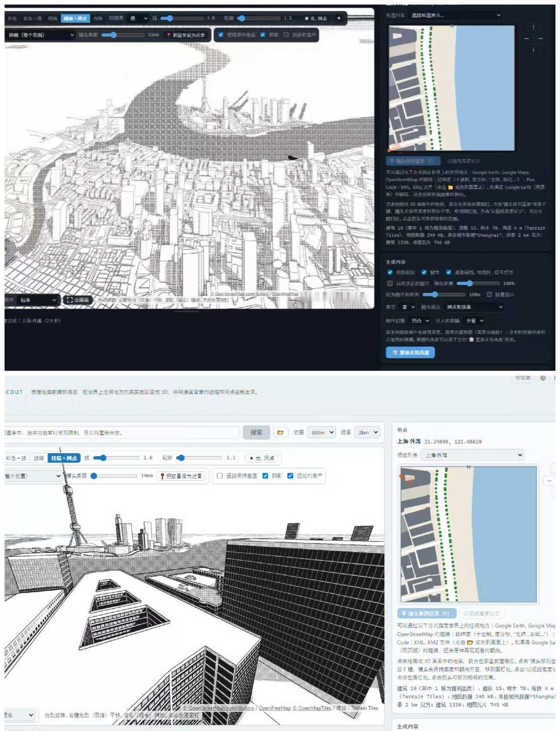Click up arrow beside the dark minimap
The image size is (560, 731).
pyautogui.click(x=533, y=27)
